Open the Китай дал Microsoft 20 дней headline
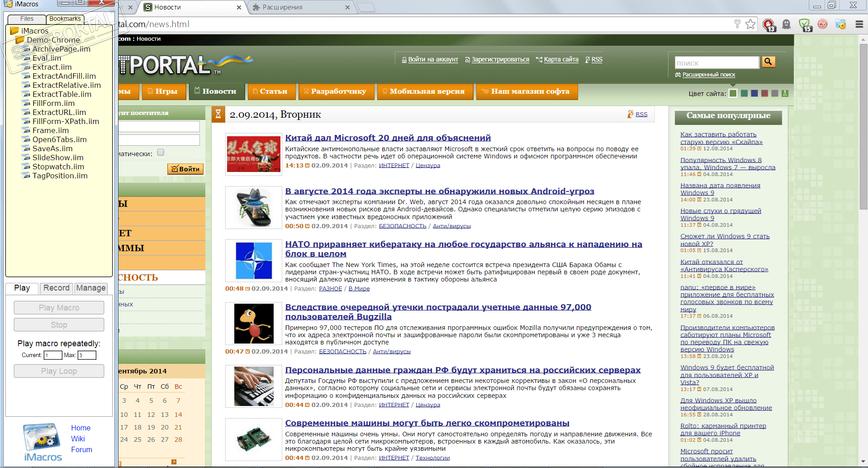The height and width of the screenshot is (468, 868). pyautogui.click(x=388, y=138)
